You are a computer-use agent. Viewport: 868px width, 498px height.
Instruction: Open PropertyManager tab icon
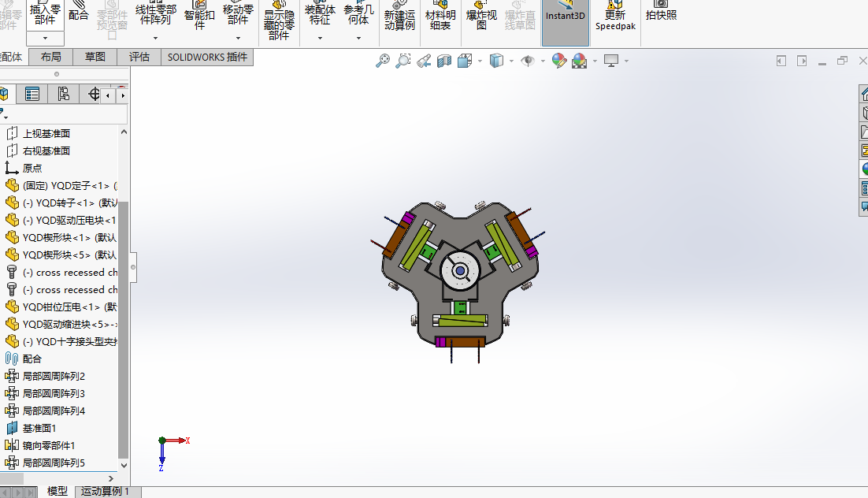(x=32, y=95)
